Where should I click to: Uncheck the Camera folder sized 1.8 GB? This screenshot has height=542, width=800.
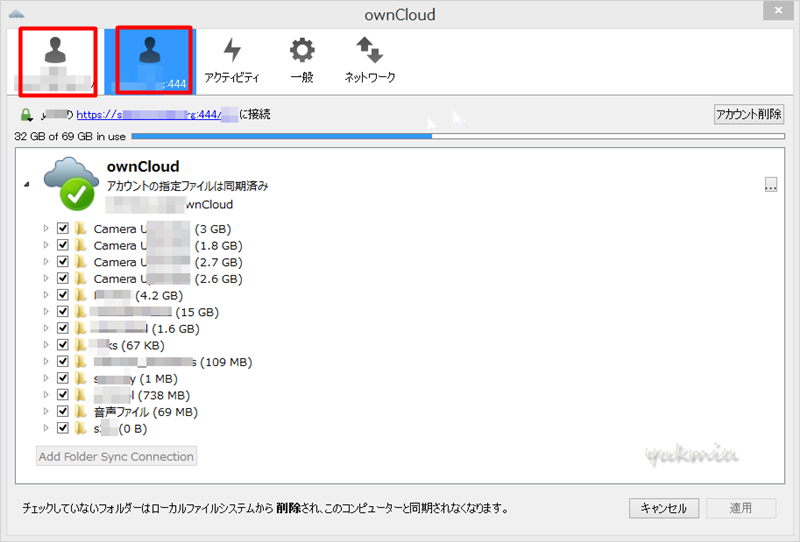pos(63,245)
